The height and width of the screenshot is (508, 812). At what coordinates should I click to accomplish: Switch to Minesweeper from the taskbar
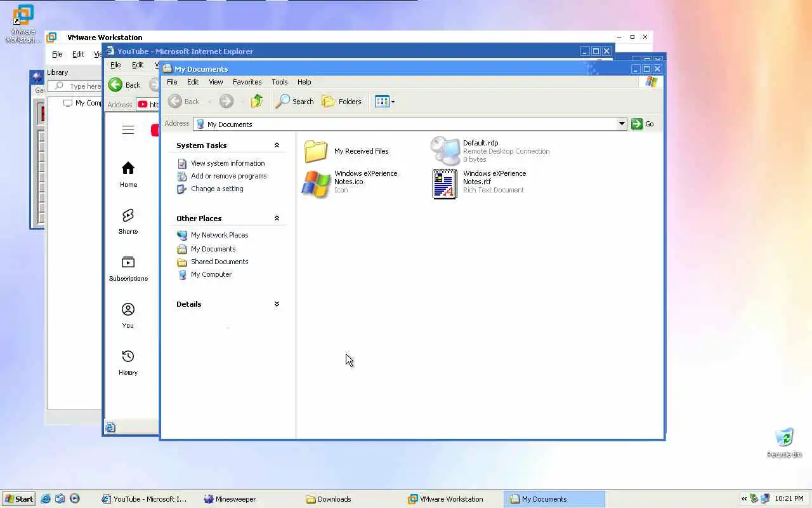250,499
